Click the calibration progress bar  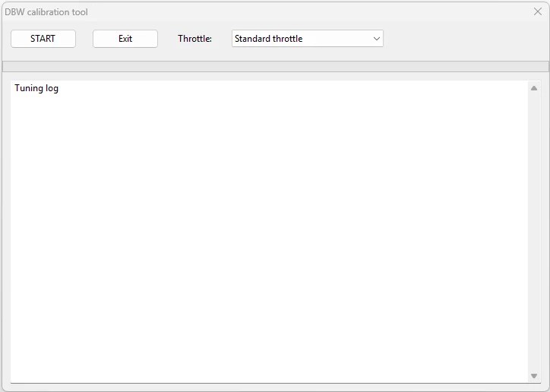(x=275, y=66)
